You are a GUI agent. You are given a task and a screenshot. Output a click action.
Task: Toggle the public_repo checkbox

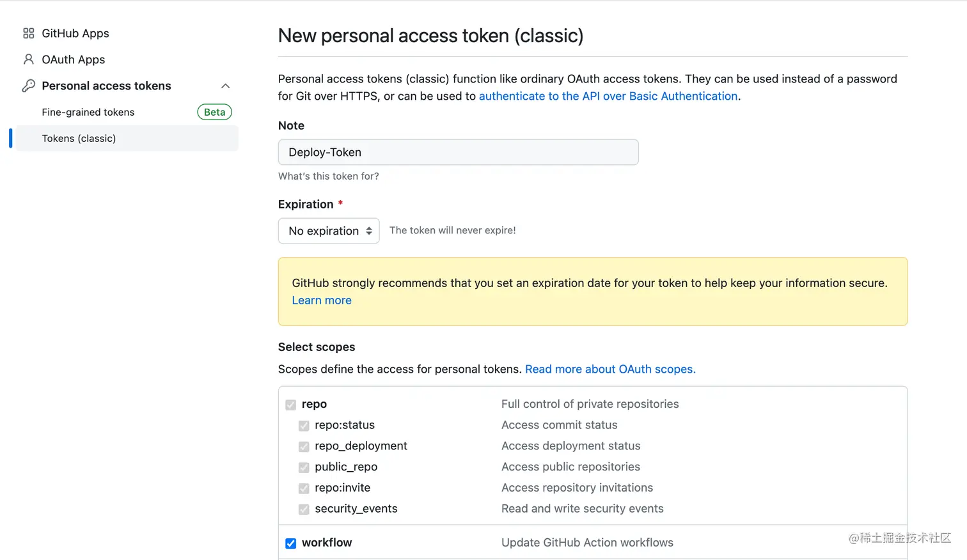point(304,467)
